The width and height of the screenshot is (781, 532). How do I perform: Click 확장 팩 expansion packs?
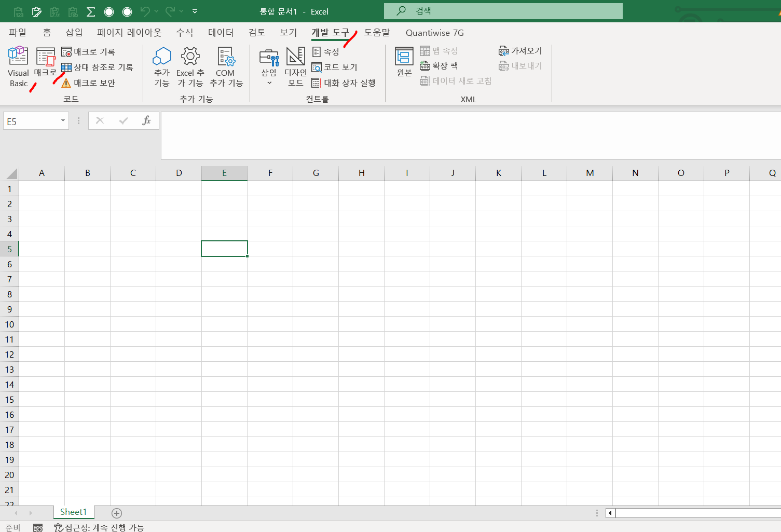coord(439,66)
